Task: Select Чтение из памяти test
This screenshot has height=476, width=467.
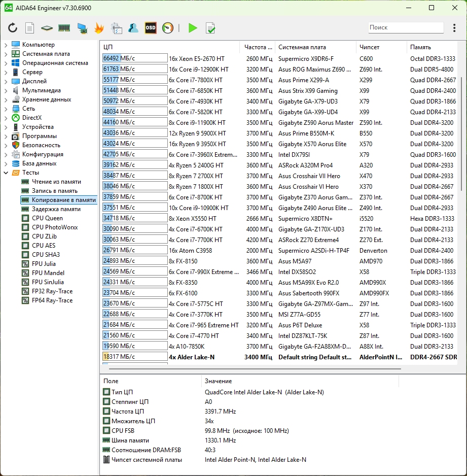Action: point(56,182)
